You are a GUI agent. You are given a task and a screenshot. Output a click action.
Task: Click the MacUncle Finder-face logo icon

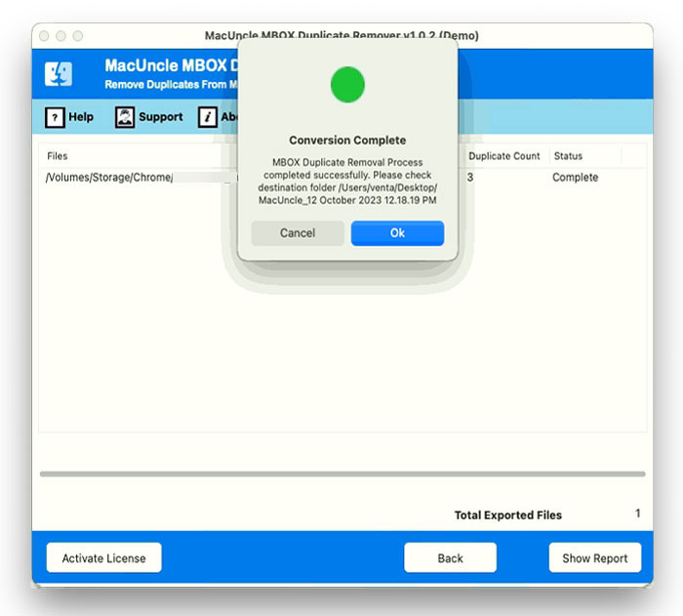point(59,74)
